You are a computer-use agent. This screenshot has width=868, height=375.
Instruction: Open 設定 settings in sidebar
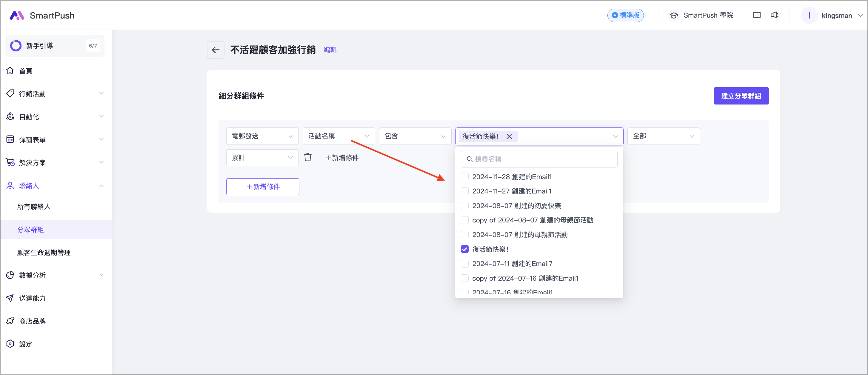click(x=26, y=344)
